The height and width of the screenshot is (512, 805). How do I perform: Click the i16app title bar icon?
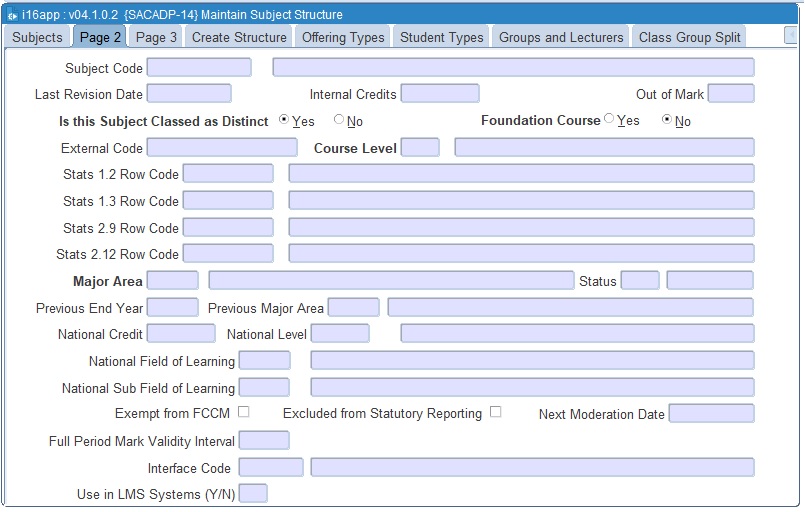(11, 15)
